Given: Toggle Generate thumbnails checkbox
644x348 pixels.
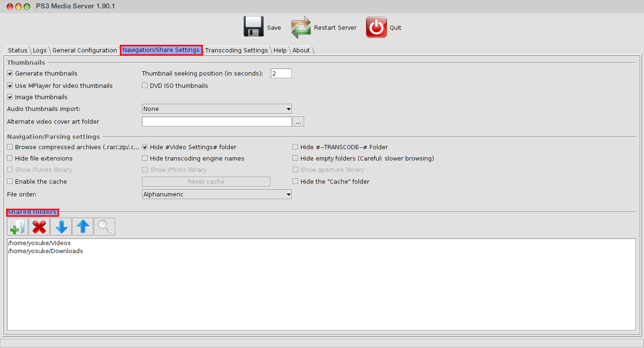Looking at the screenshot, I should coord(10,74).
